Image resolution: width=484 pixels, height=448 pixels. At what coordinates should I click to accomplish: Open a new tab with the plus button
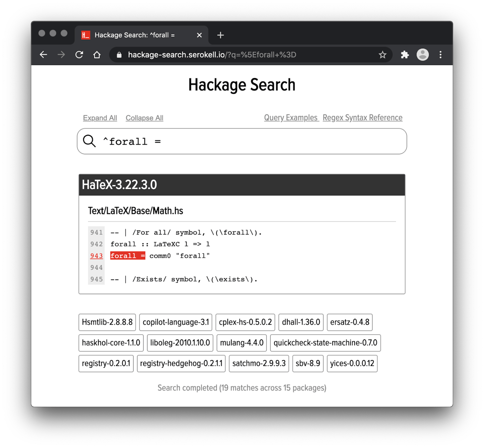click(220, 35)
